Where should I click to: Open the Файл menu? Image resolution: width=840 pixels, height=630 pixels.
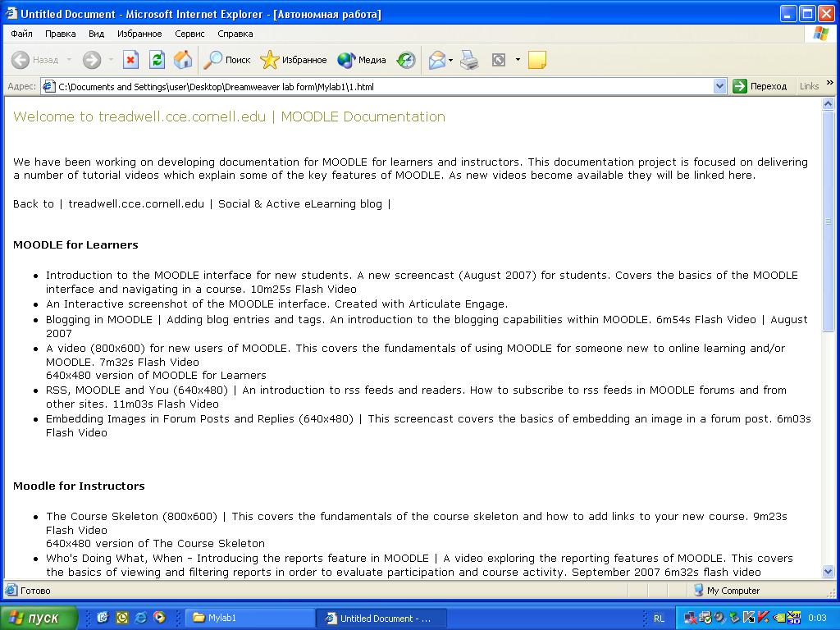(x=21, y=34)
